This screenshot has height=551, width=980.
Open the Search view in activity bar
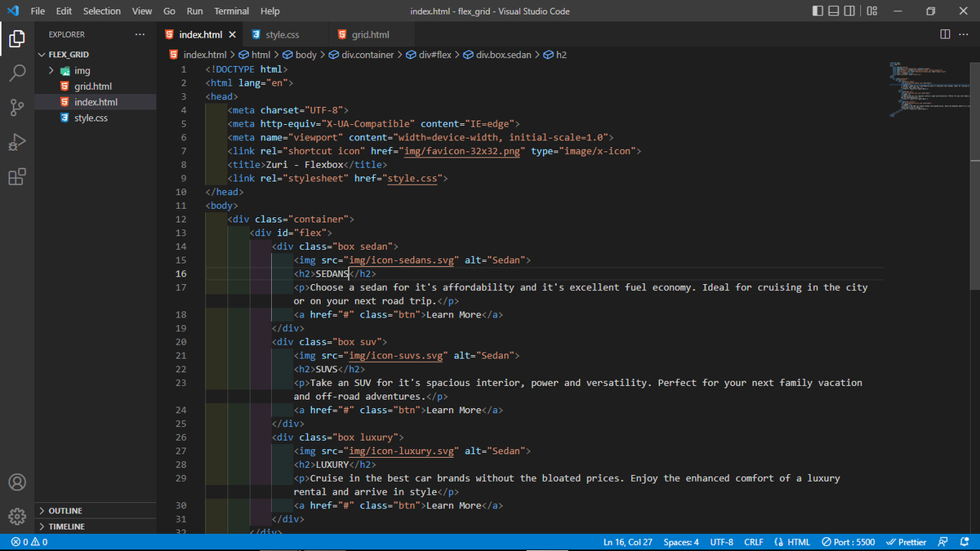coord(18,73)
